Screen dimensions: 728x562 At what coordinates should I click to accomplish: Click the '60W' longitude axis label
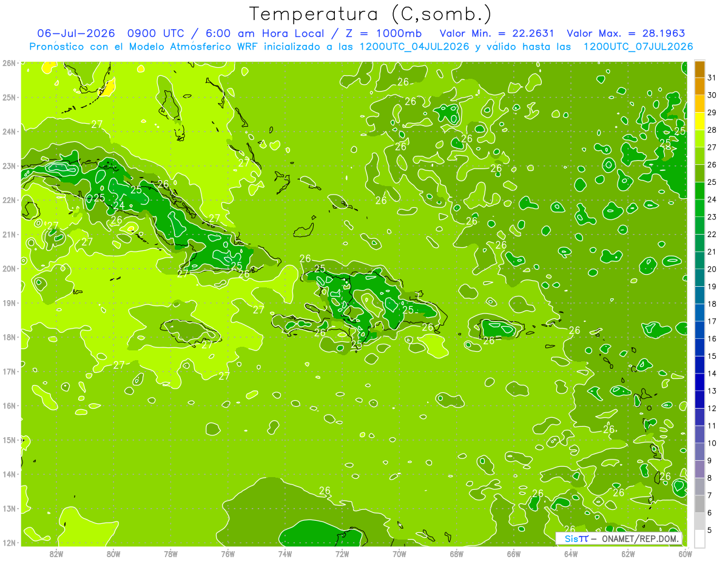point(686,554)
